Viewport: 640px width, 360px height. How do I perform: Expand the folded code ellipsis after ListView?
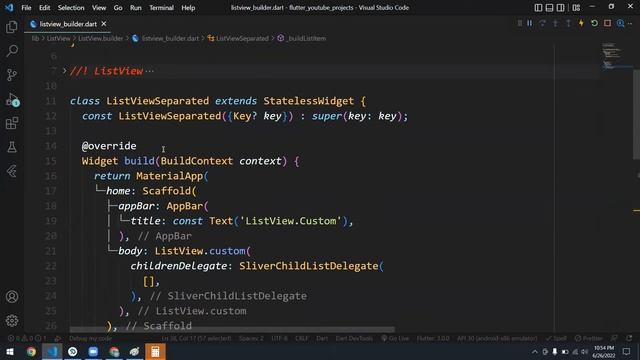tap(150, 71)
